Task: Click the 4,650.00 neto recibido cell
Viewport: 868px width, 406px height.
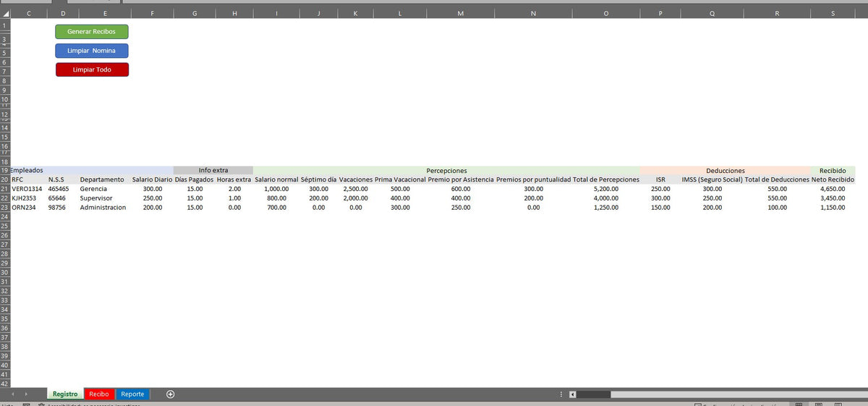Action: (833, 189)
